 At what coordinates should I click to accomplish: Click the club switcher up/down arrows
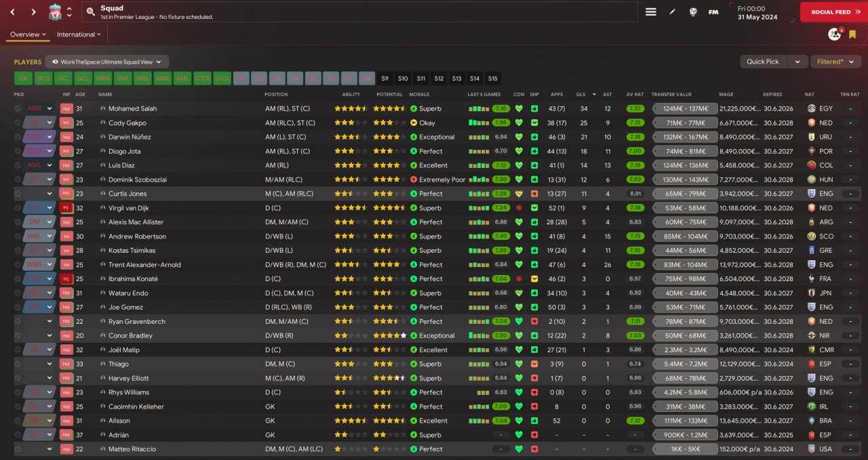coord(69,12)
